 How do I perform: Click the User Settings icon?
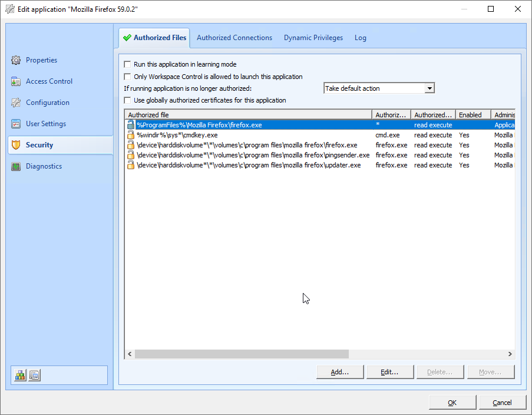click(16, 124)
